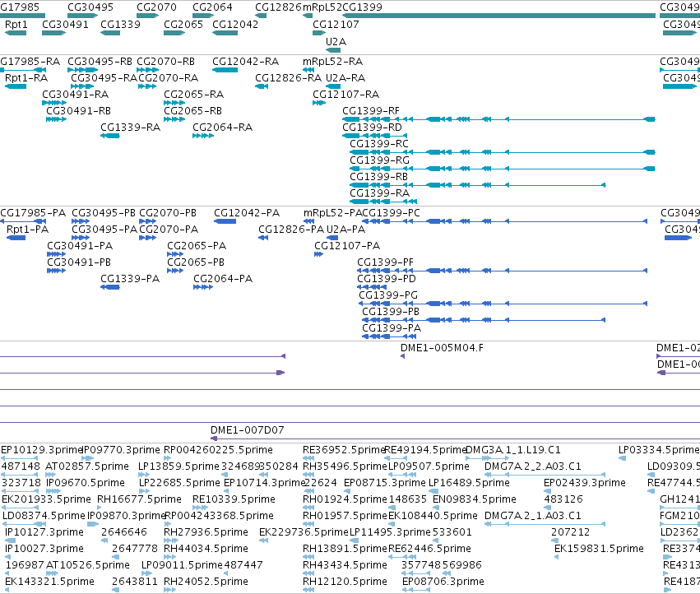Click the CG1399-PF protein label
Image resolution: width=700 pixels, height=594 pixels.
385,262
